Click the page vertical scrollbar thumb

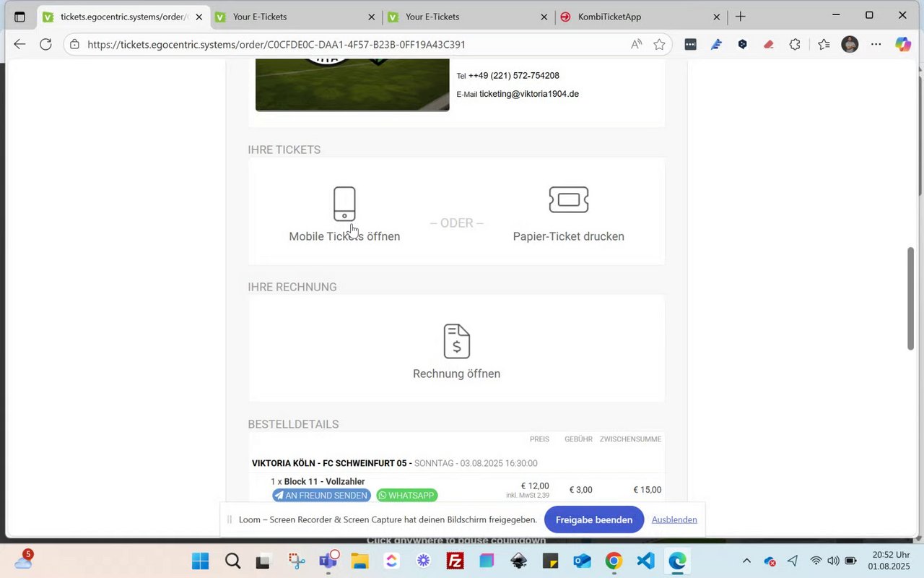point(911,298)
